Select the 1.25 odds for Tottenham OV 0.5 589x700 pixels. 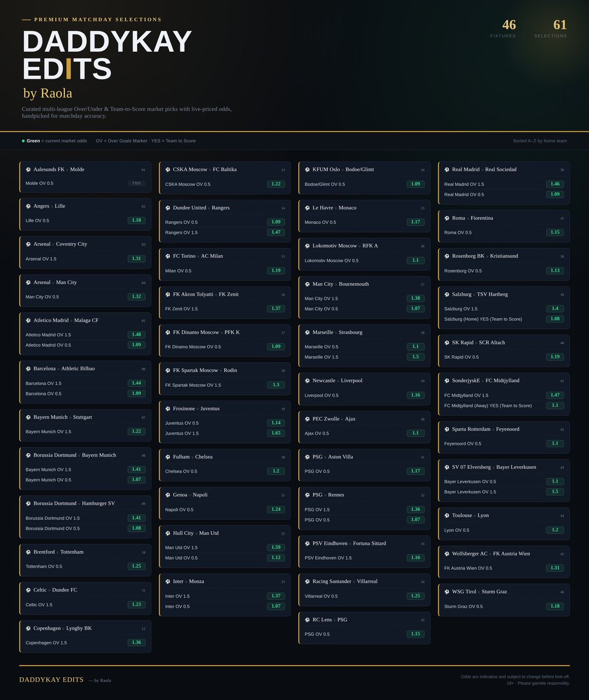(137, 566)
